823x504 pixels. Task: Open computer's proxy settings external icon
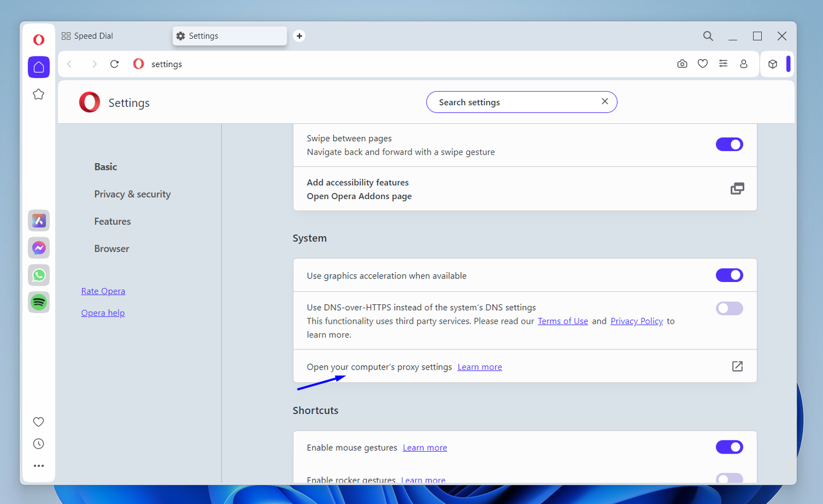click(737, 366)
